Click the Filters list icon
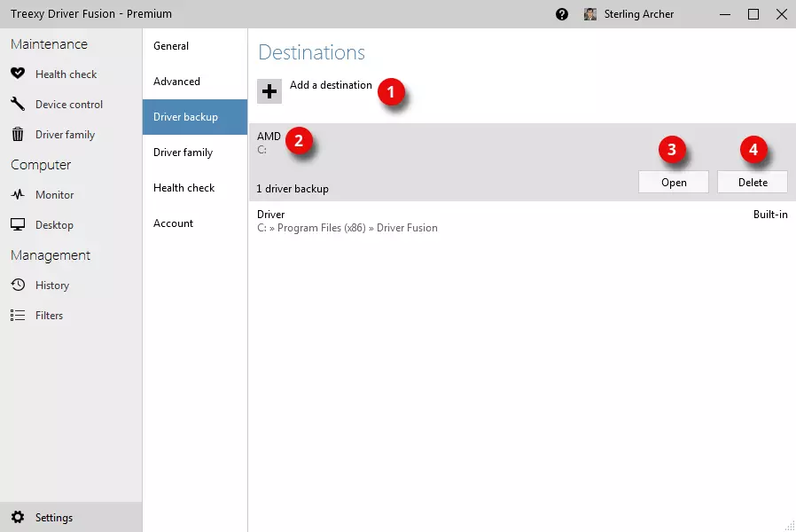 point(18,316)
